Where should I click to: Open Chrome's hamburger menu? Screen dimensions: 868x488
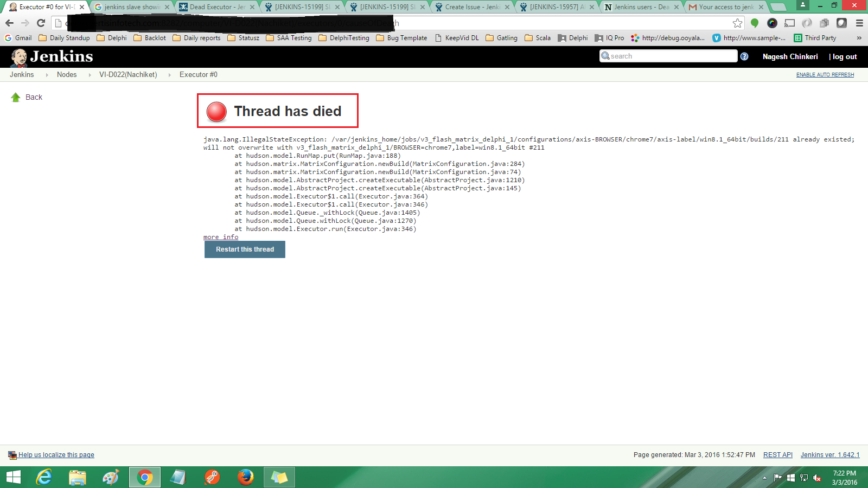859,23
